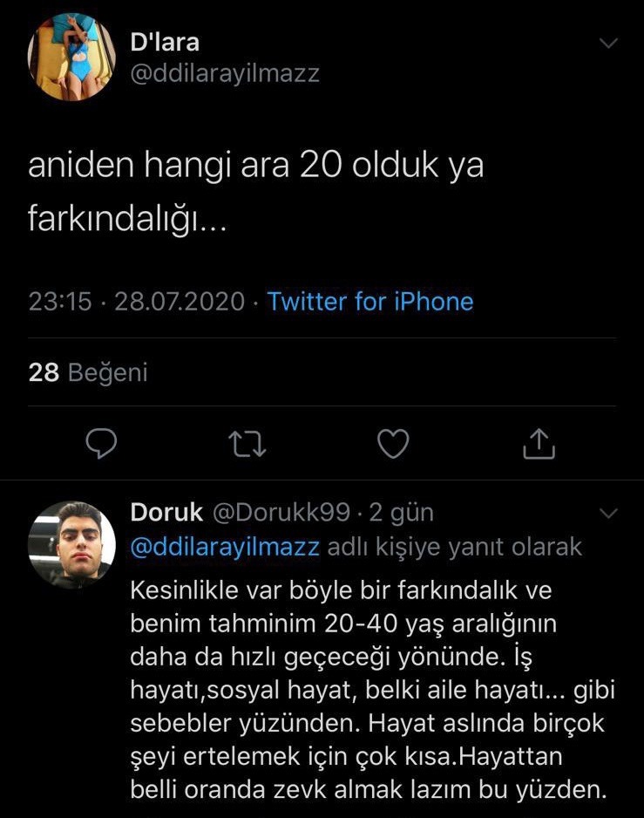Screen dimensions: 644x818
Task: Tap the reply speech bubble icon
Action: pyautogui.click(x=102, y=444)
